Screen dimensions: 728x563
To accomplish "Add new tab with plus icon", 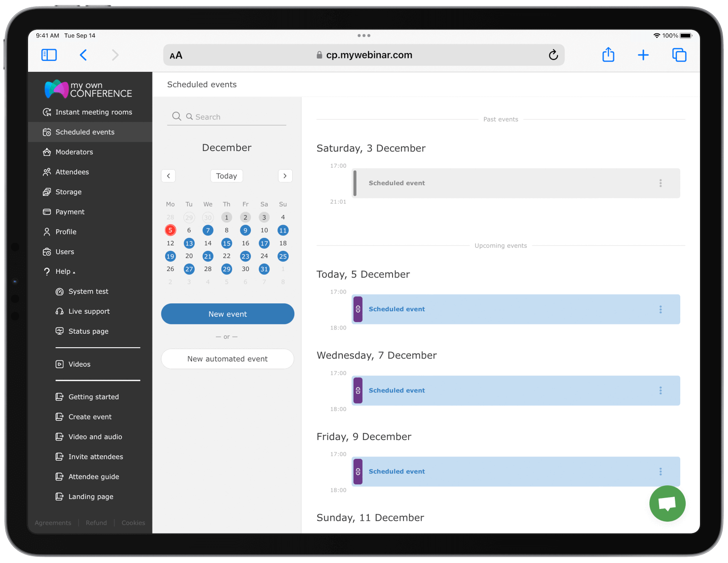I will point(643,55).
